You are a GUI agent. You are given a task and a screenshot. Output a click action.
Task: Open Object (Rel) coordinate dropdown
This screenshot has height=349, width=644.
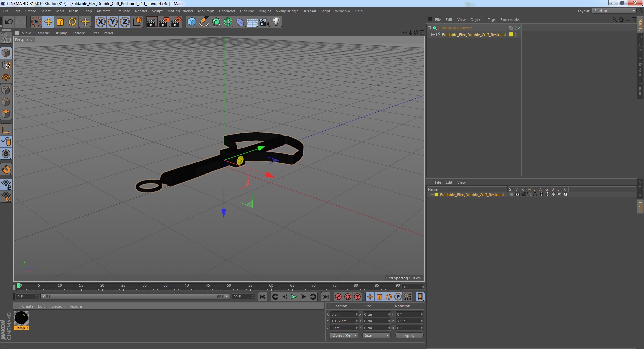[344, 335]
